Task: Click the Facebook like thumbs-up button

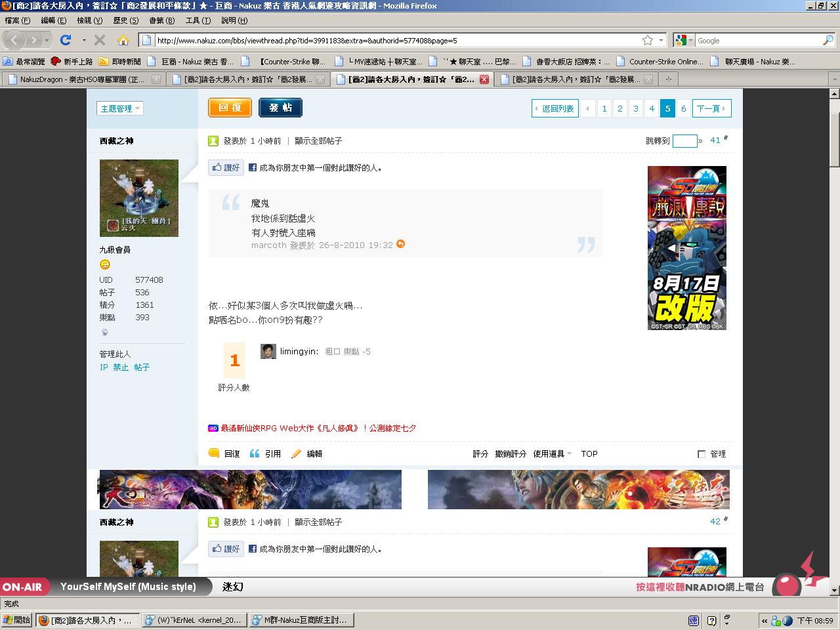Action: (x=226, y=167)
